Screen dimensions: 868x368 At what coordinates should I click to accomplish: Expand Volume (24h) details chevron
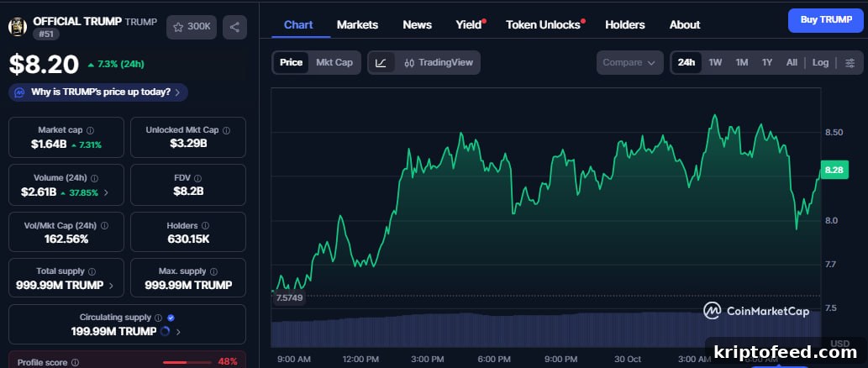106,192
